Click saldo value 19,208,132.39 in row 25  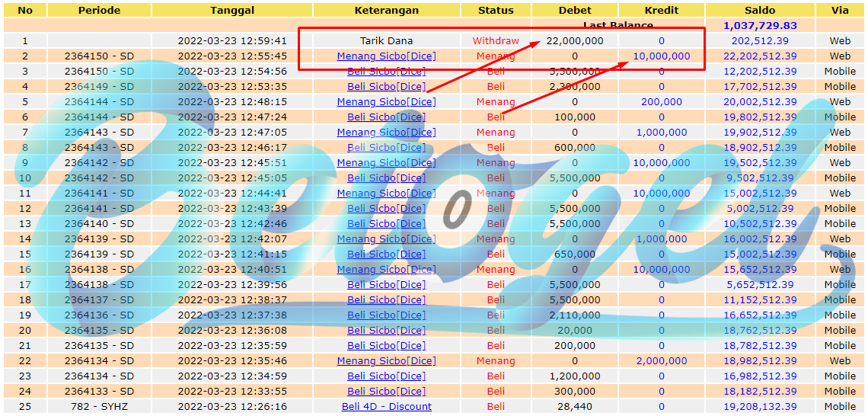pos(760,407)
